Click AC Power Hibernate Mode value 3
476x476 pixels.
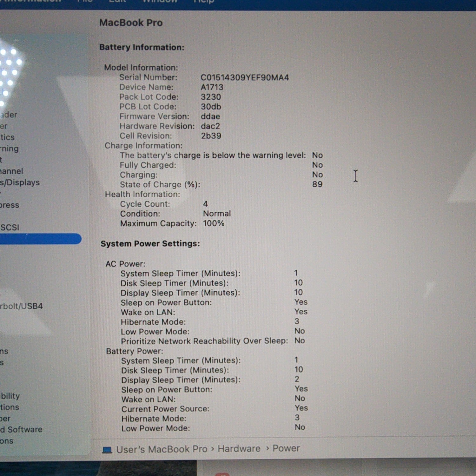click(x=297, y=321)
